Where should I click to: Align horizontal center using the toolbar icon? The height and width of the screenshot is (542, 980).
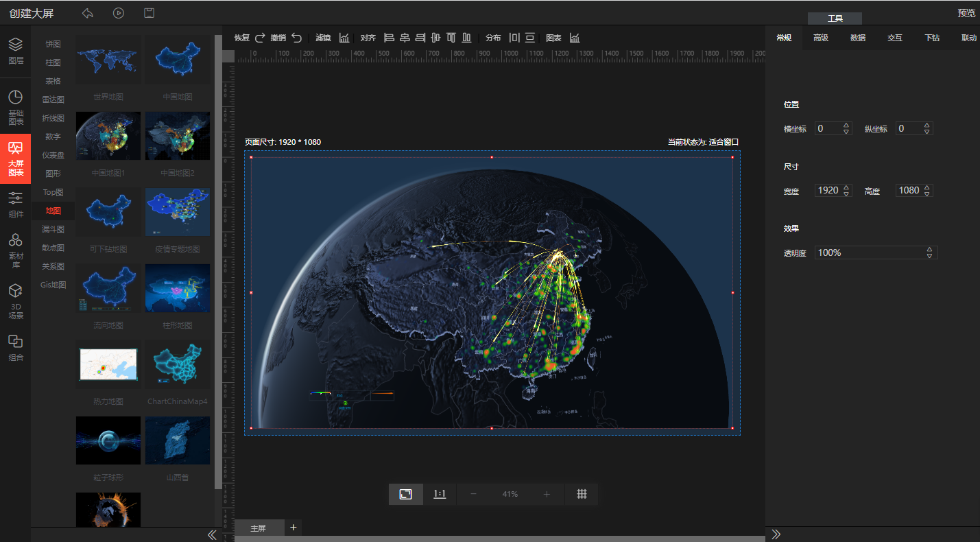click(x=405, y=38)
